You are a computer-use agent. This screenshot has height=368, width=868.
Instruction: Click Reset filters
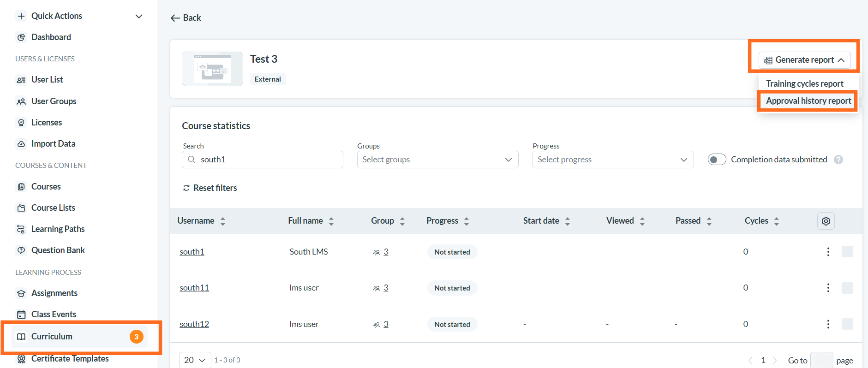210,188
